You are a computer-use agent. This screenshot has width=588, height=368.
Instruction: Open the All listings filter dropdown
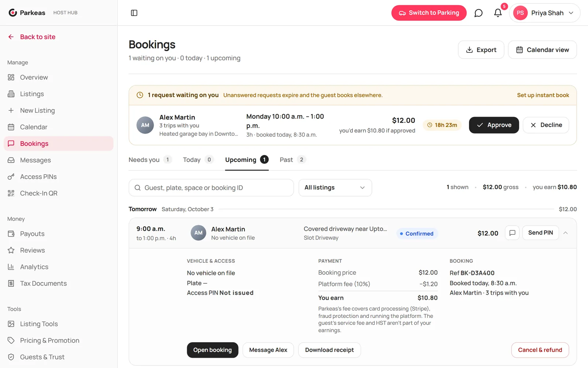(335, 188)
